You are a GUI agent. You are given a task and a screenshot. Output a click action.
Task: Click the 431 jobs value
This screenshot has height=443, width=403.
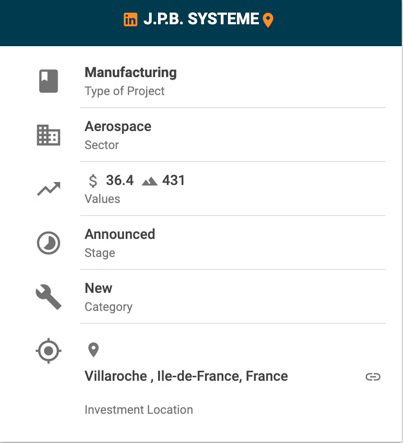(173, 180)
